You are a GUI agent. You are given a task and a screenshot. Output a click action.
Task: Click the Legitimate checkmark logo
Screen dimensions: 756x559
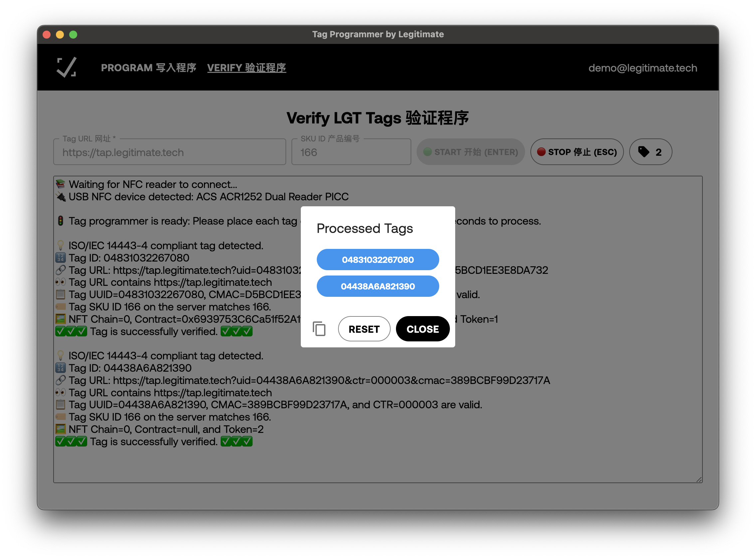pos(66,67)
